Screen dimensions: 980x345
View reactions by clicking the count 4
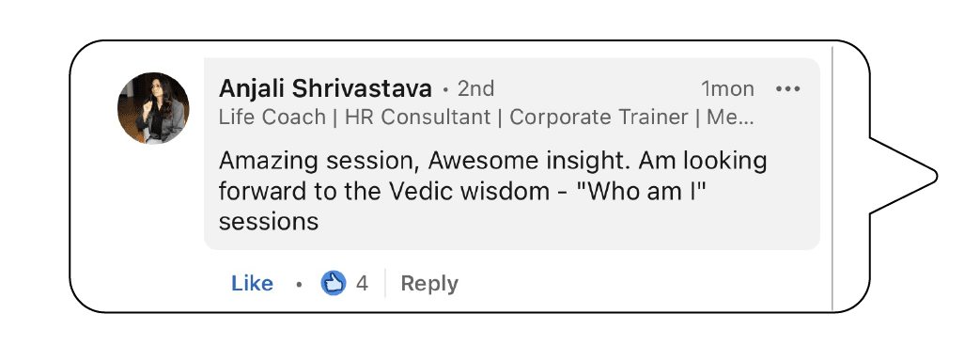coord(362,284)
